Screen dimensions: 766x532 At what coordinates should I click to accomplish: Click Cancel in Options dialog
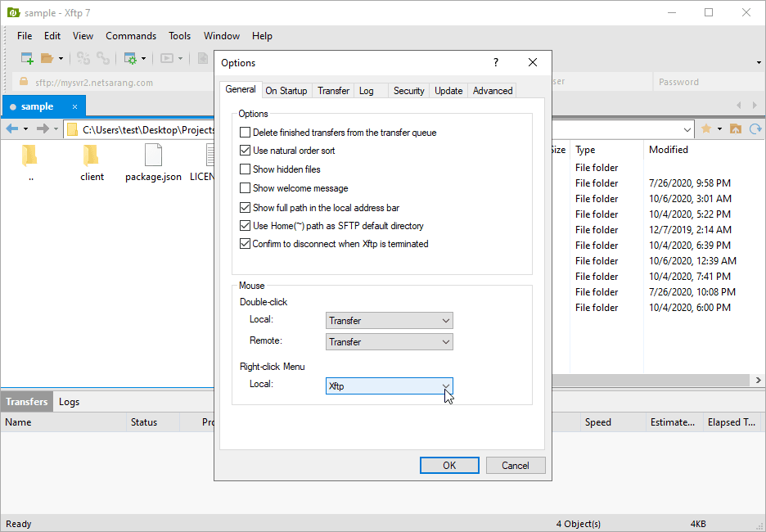(516, 466)
